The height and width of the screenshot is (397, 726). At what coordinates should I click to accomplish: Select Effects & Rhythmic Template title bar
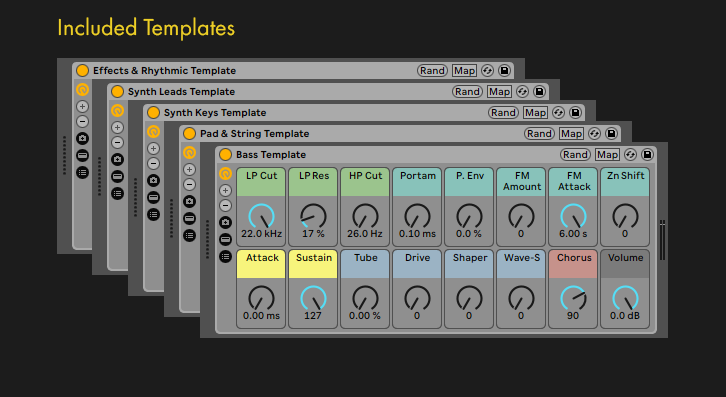[x=293, y=71]
